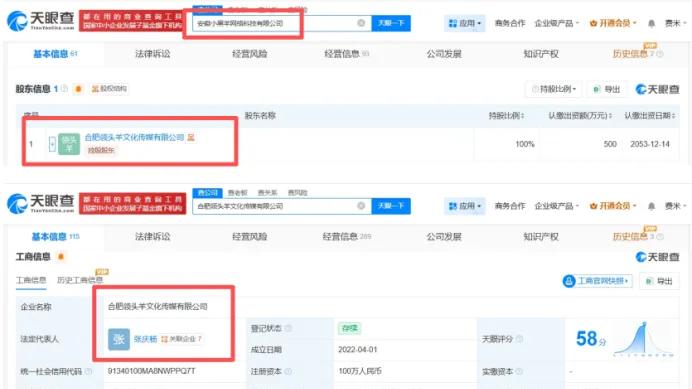Open 应用 dropdown on 股东信息 page
The image size is (692, 389).
[464, 23]
